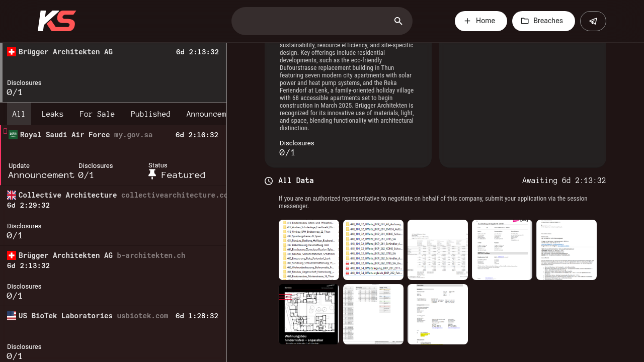Screen dimensions: 644x362
Task: Click the paper plane messenger icon button
Action: 593,21
